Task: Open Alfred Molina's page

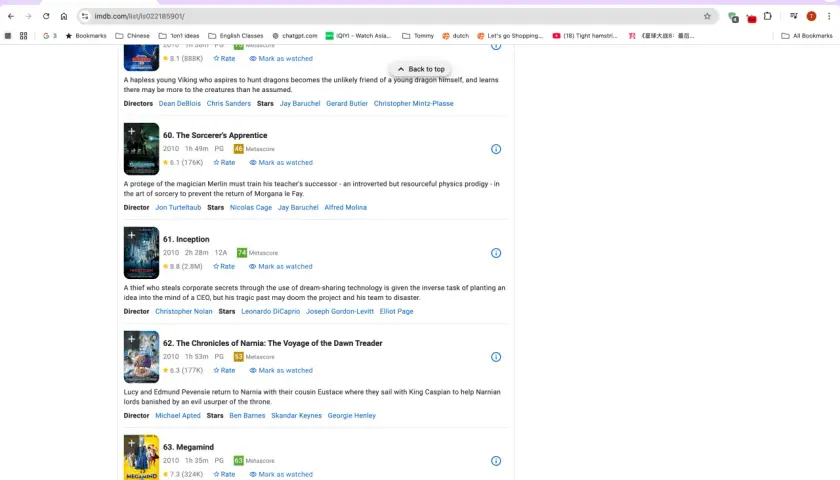Action: coord(346,207)
